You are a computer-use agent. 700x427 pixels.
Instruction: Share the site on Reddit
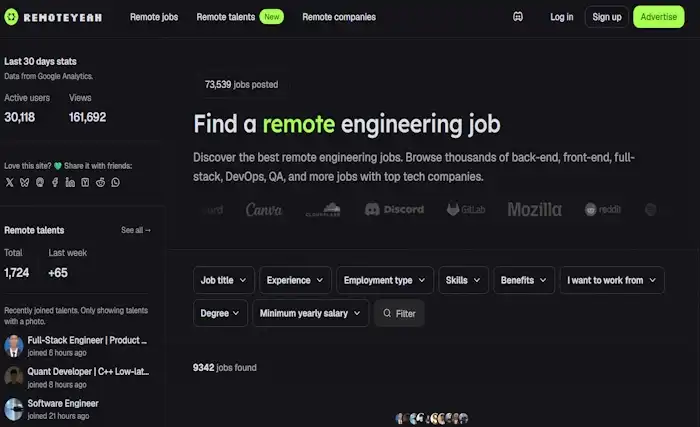[x=100, y=182]
